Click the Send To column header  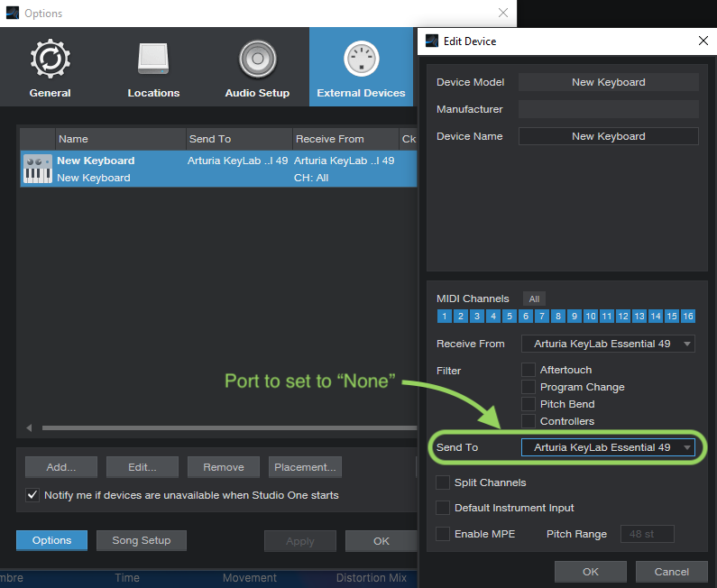(239, 139)
